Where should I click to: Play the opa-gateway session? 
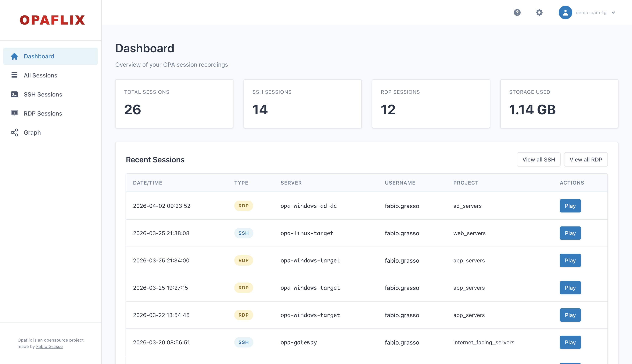(570, 342)
